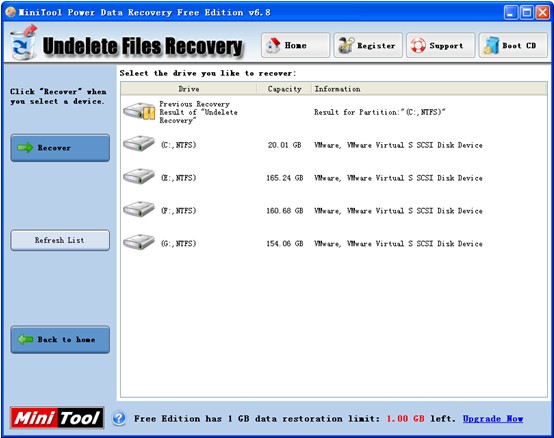Sort by the Drive column header

click(x=189, y=89)
